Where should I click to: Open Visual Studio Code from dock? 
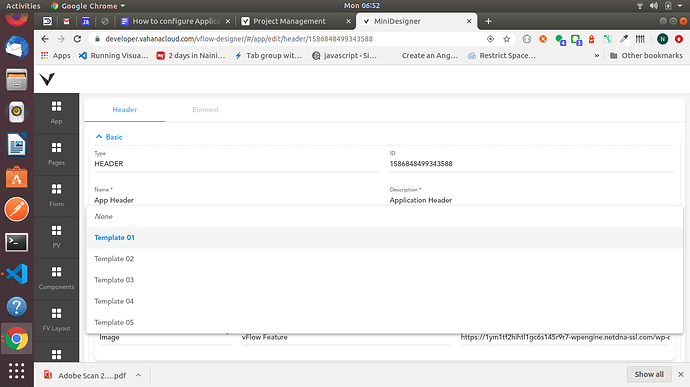(17, 274)
